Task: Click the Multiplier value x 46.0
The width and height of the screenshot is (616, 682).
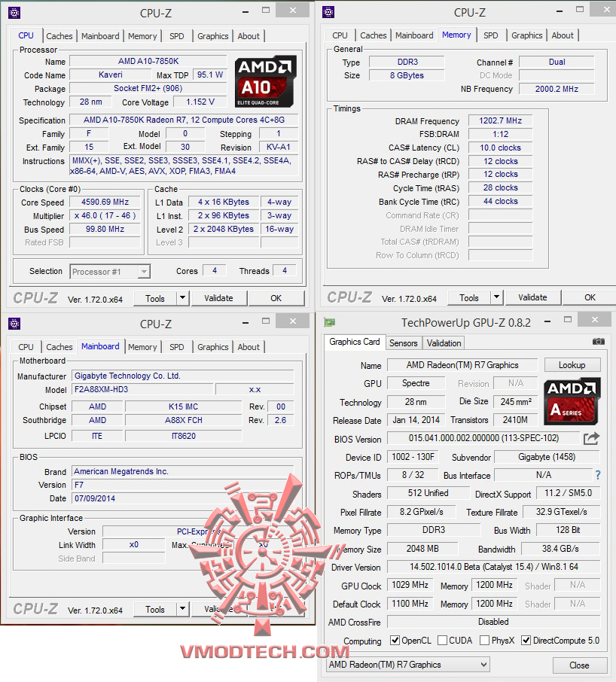Action: 105,216
